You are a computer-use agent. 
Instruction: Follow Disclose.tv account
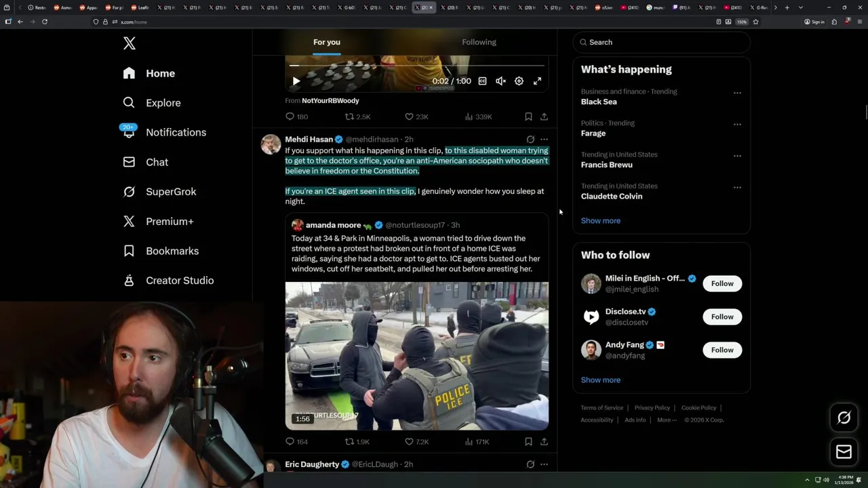click(x=722, y=317)
